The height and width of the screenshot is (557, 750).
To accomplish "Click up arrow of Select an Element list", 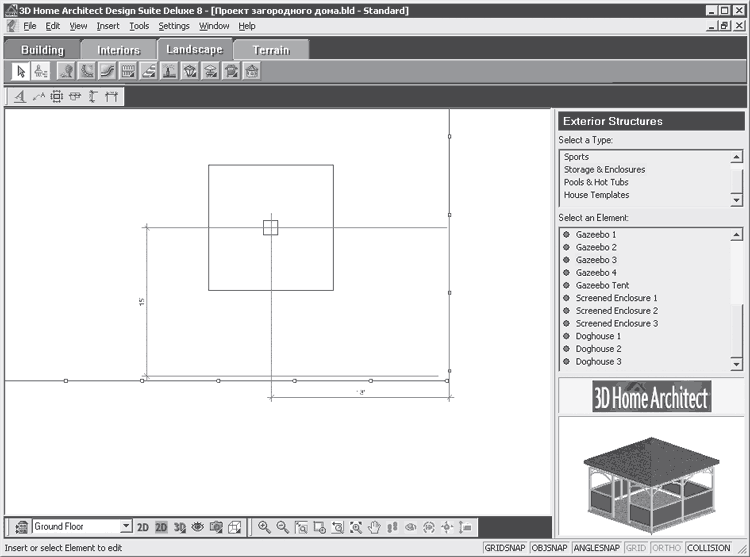I will pos(737,234).
